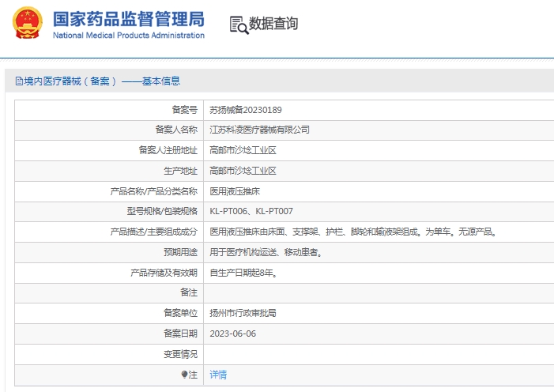Click the national emblem logo
The image size is (554, 392).
point(28,23)
